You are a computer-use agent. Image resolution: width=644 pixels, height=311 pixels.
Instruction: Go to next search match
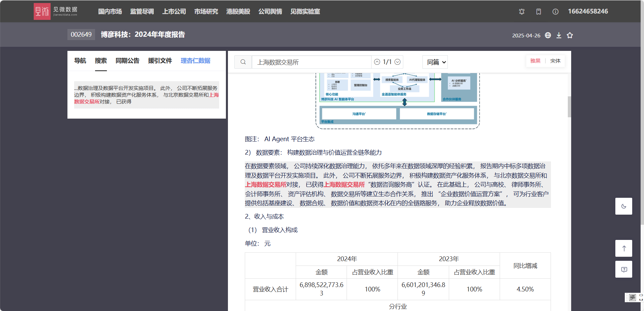(398, 62)
